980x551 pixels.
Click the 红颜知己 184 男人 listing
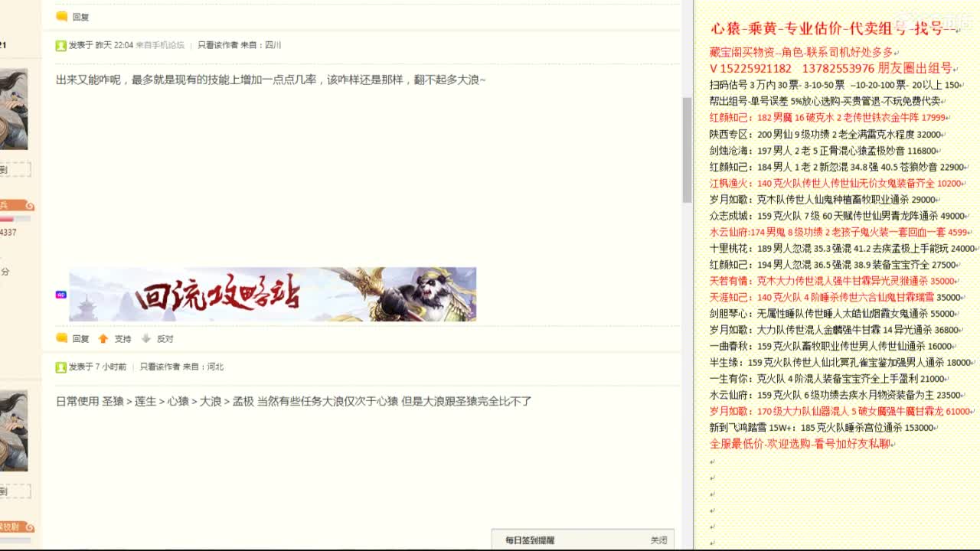[x=837, y=167]
